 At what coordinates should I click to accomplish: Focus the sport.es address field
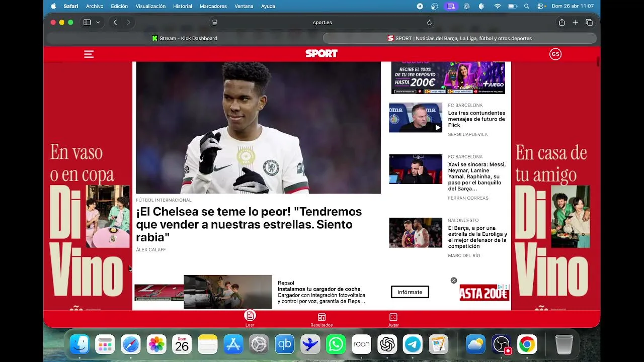tap(322, 22)
